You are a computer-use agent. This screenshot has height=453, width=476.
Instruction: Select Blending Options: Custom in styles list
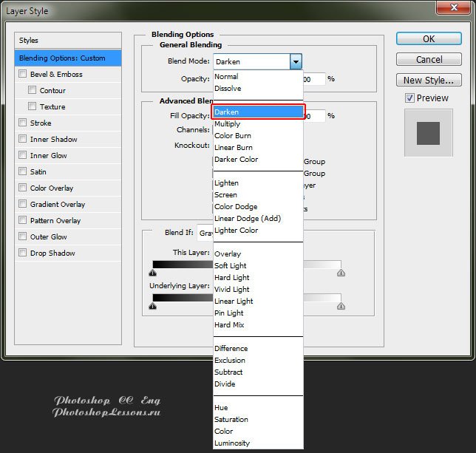coord(68,58)
